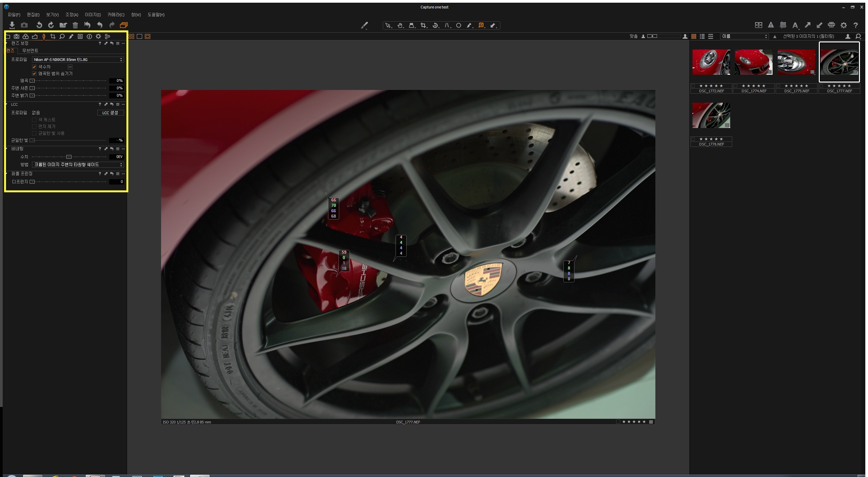Select the Crop cursor tool in toolbar
This screenshot has height=477, width=868.
click(x=423, y=25)
